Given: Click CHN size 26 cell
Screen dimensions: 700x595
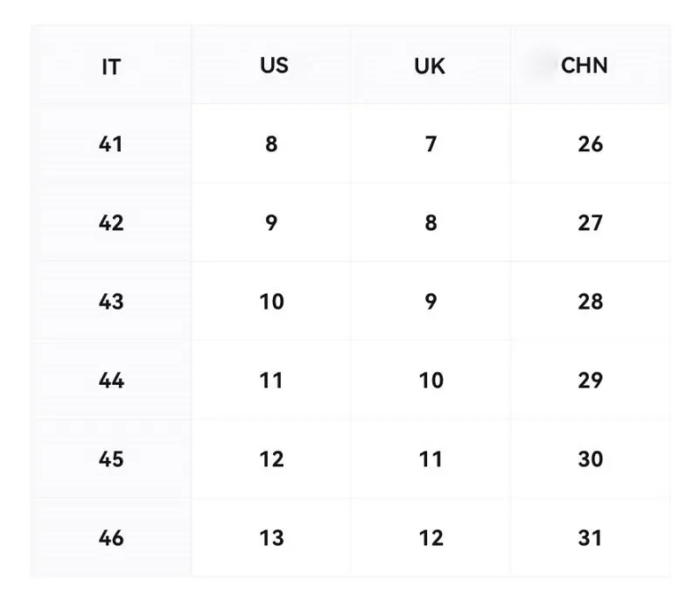Looking at the screenshot, I should (590, 144).
